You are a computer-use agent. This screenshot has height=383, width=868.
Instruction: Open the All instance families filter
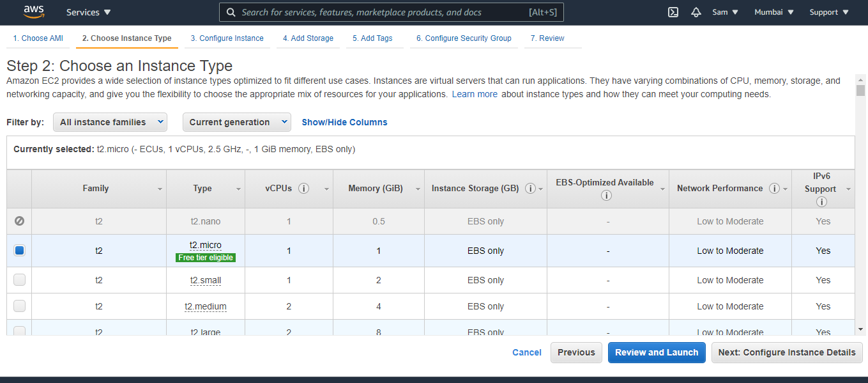tap(109, 121)
